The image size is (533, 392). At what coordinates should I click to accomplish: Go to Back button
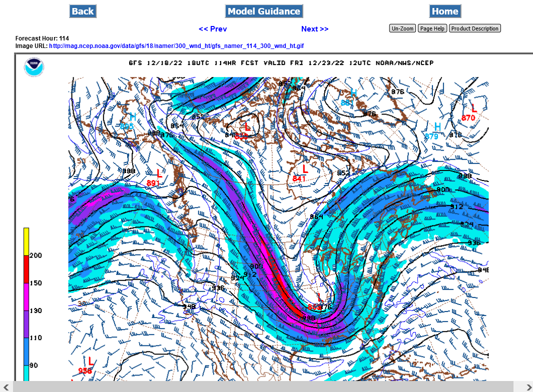coord(83,11)
